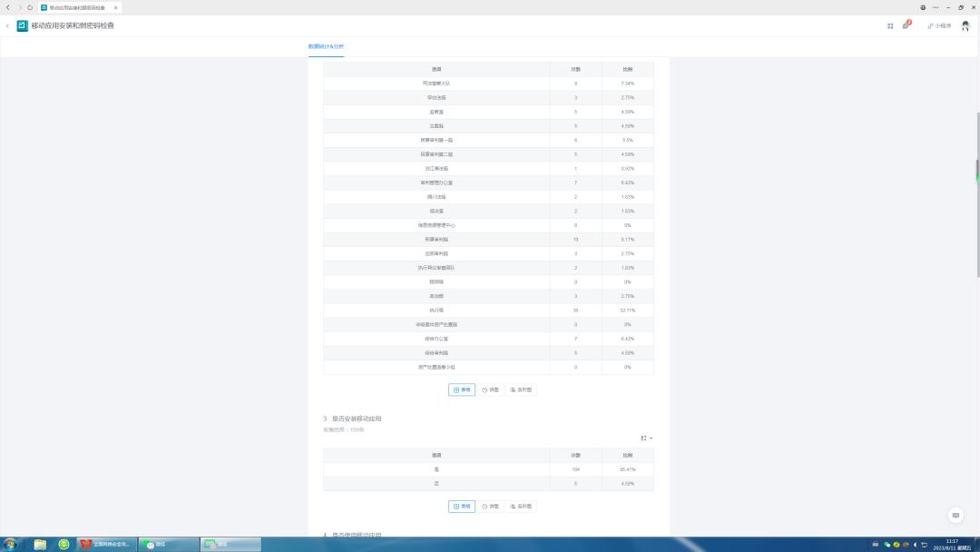Open the user avatar menu

coord(965,25)
